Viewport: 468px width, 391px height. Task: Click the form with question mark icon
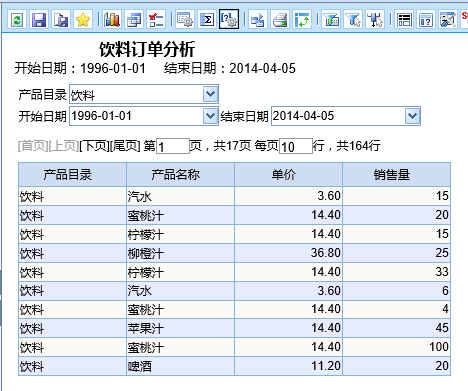point(426,20)
